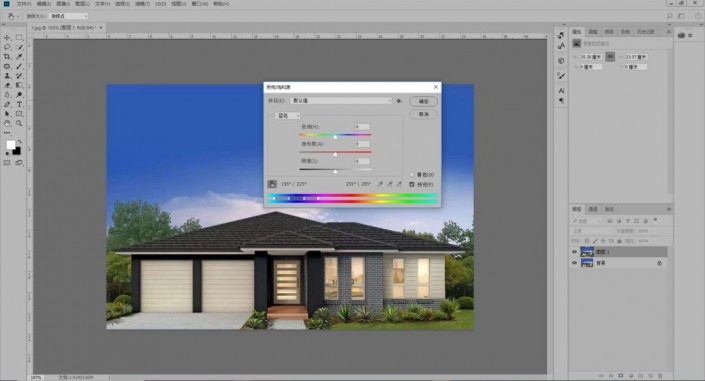The height and width of the screenshot is (381, 705).
Task: Select the Clone Stamp tool
Action: (7, 76)
